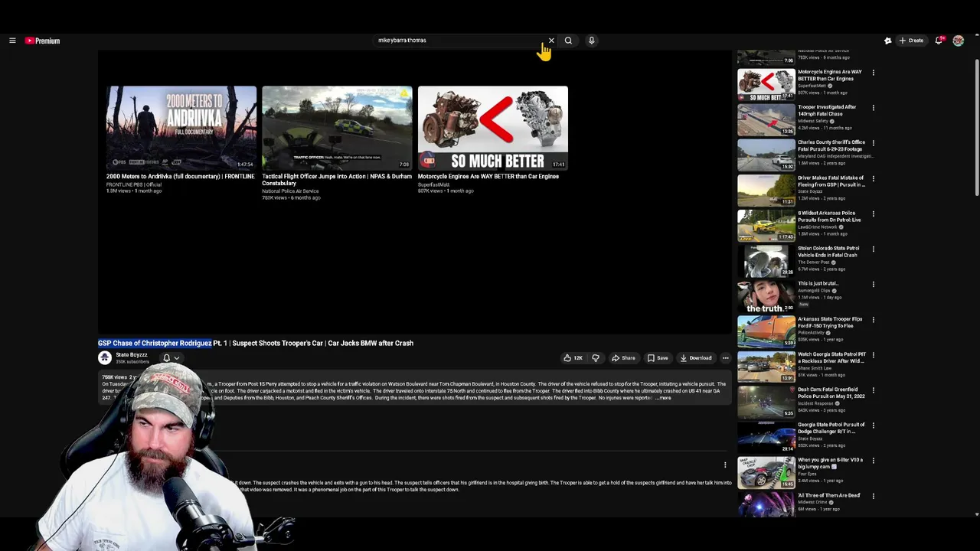
Task: Focus the search field 'mike ybarra thomas'
Action: [x=459, y=41]
